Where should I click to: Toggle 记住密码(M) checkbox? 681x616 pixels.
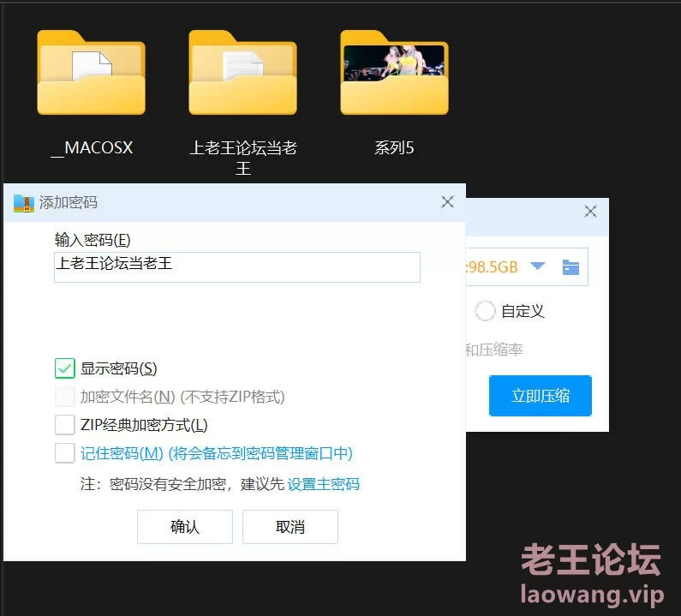[65, 453]
